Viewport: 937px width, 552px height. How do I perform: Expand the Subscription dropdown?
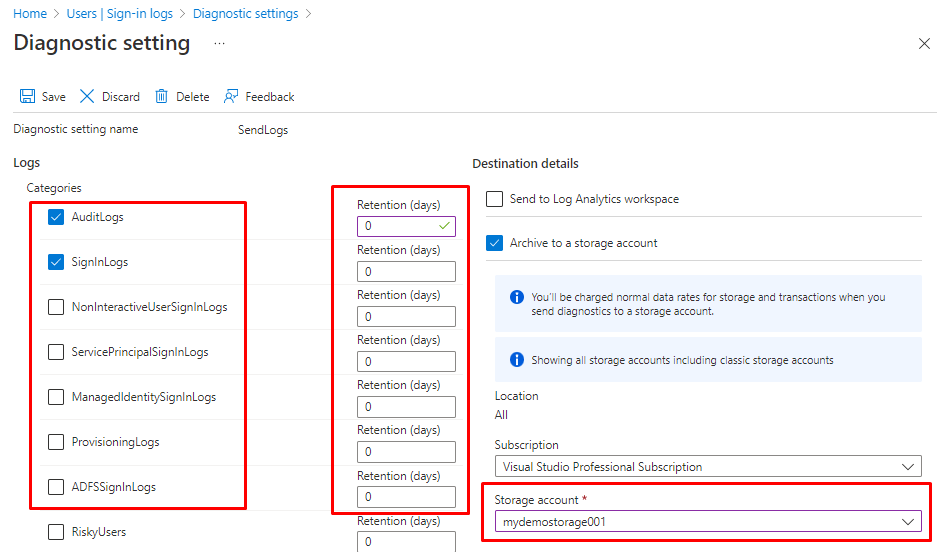click(x=707, y=467)
